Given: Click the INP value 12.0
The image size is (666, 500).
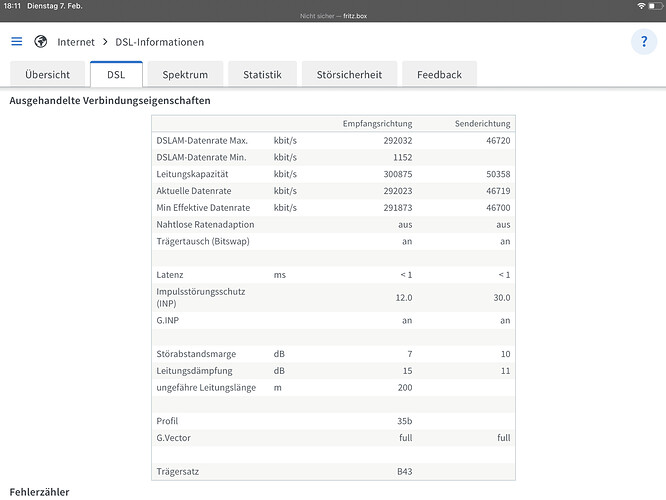Looking at the screenshot, I should [404, 297].
